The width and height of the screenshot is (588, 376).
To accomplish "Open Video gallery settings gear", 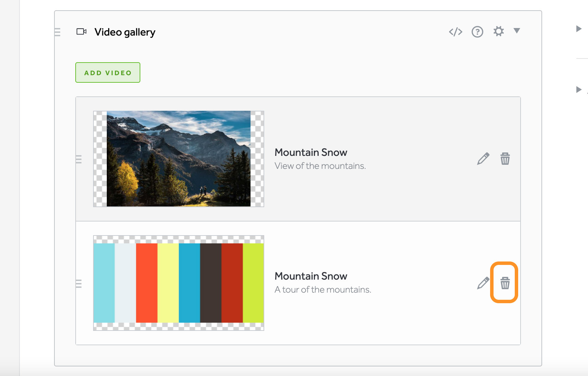I will (498, 31).
